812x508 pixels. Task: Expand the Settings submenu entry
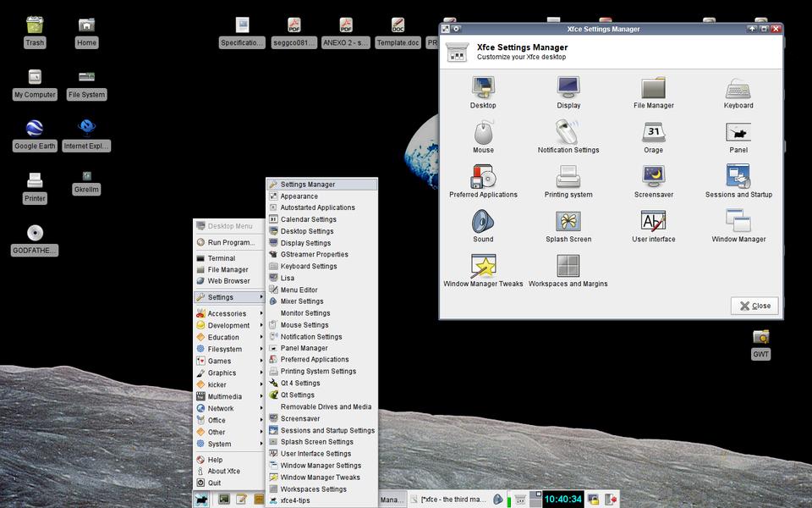pos(222,297)
